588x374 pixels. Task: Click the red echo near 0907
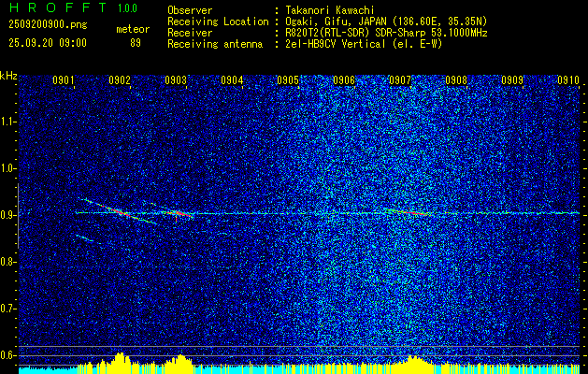point(412,212)
